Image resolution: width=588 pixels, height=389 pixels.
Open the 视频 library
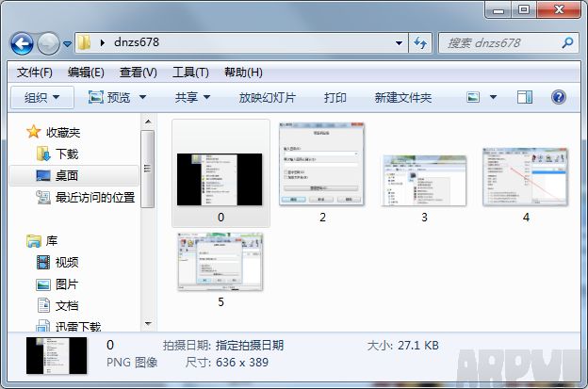pos(67,263)
